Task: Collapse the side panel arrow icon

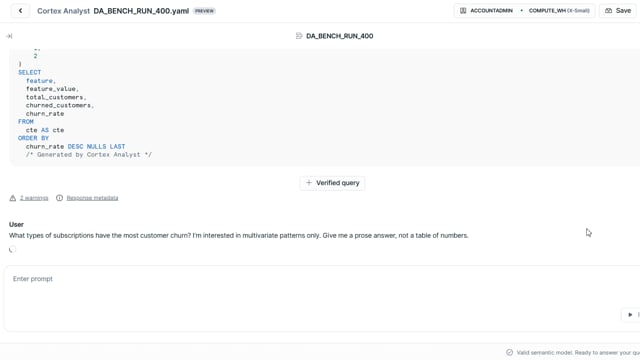Action: point(9,36)
